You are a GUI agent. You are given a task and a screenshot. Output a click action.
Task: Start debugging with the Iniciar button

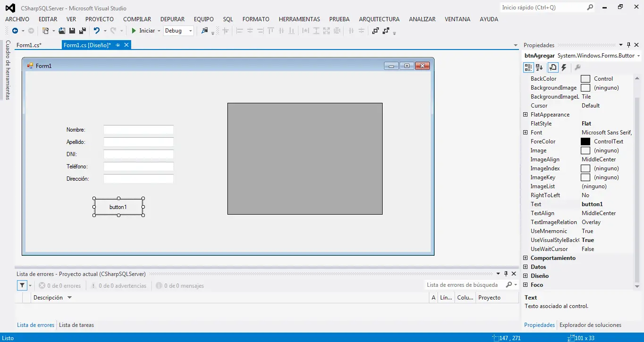143,31
